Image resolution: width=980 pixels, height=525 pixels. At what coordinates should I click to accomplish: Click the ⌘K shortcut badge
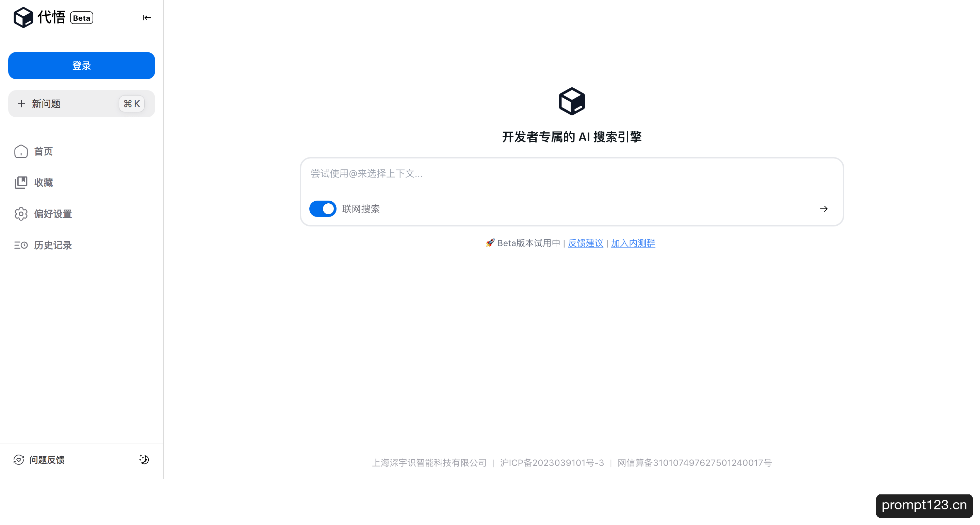[132, 104]
